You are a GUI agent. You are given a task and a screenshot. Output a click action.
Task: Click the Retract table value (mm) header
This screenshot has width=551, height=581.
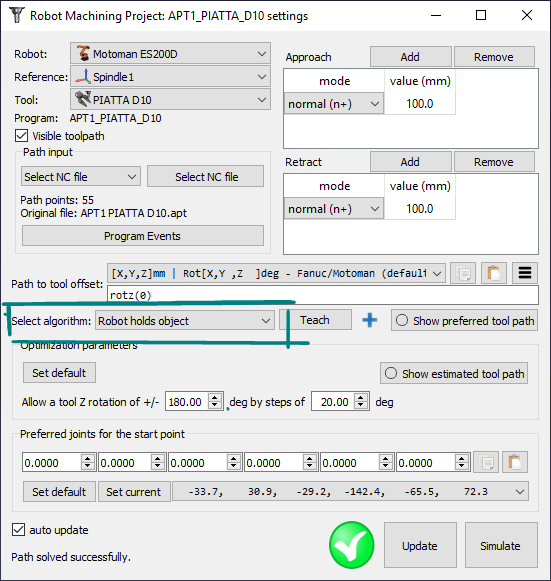[420, 186]
